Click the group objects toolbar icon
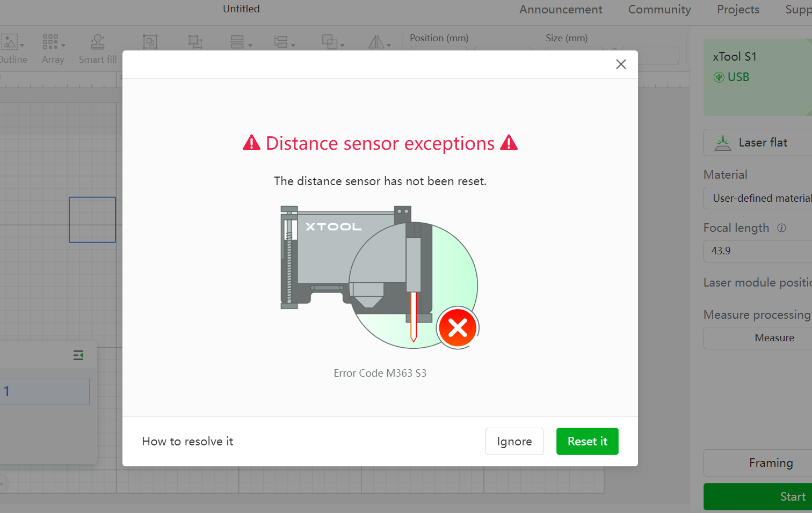 point(150,42)
